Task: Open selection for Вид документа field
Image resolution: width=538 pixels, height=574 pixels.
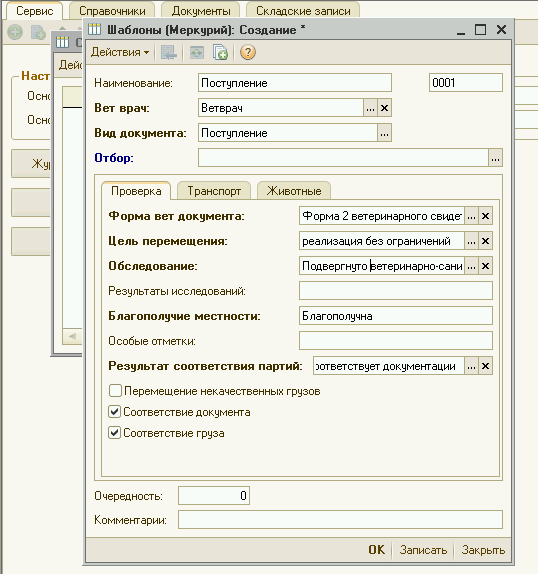Action: pyautogui.click(x=384, y=133)
